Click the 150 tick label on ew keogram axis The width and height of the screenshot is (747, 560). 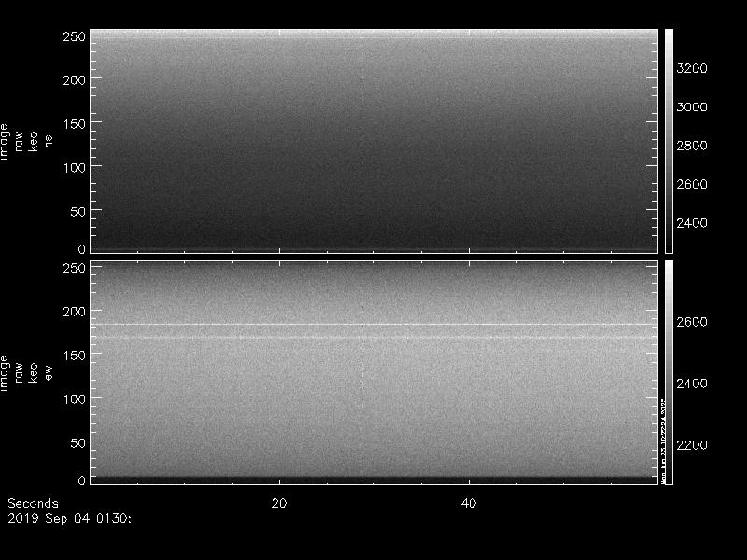click(74, 356)
